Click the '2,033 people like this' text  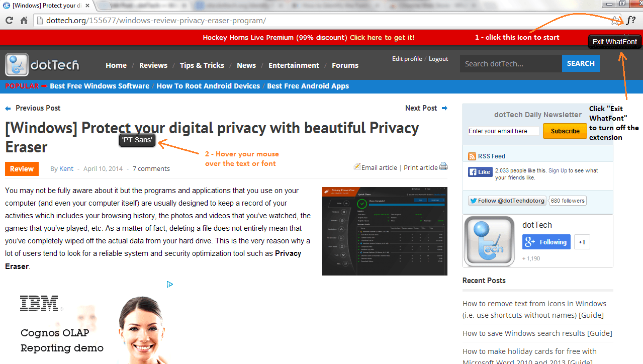pos(546,174)
